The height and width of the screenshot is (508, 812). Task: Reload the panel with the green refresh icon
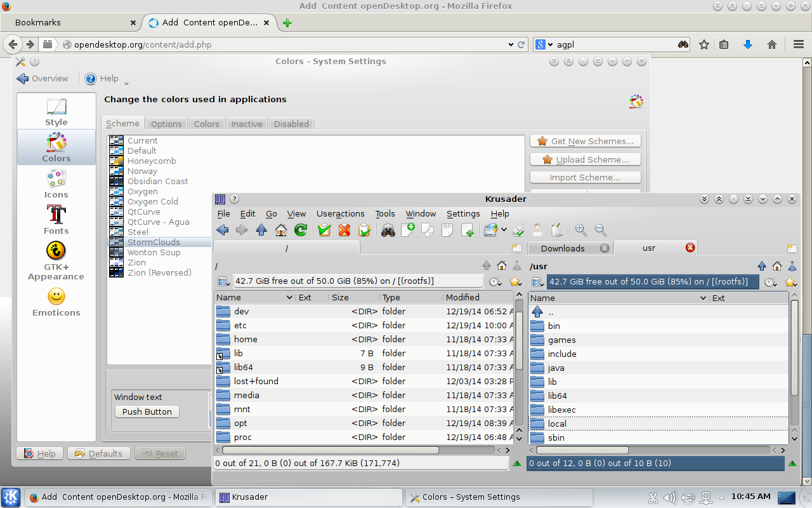coord(301,230)
